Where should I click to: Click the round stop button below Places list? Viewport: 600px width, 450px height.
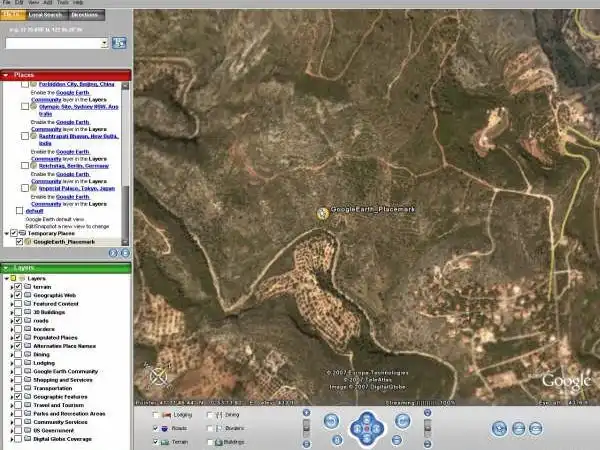pyautogui.click(x=125, y=253)
